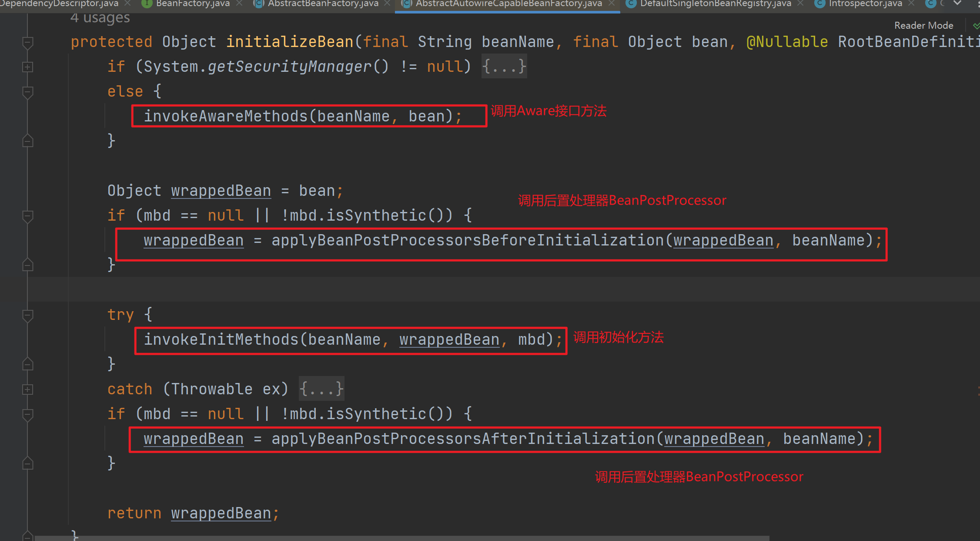
Task: Close DefaultSingletonBeanRegistry.java tab
Action: [x=800, y=3]
